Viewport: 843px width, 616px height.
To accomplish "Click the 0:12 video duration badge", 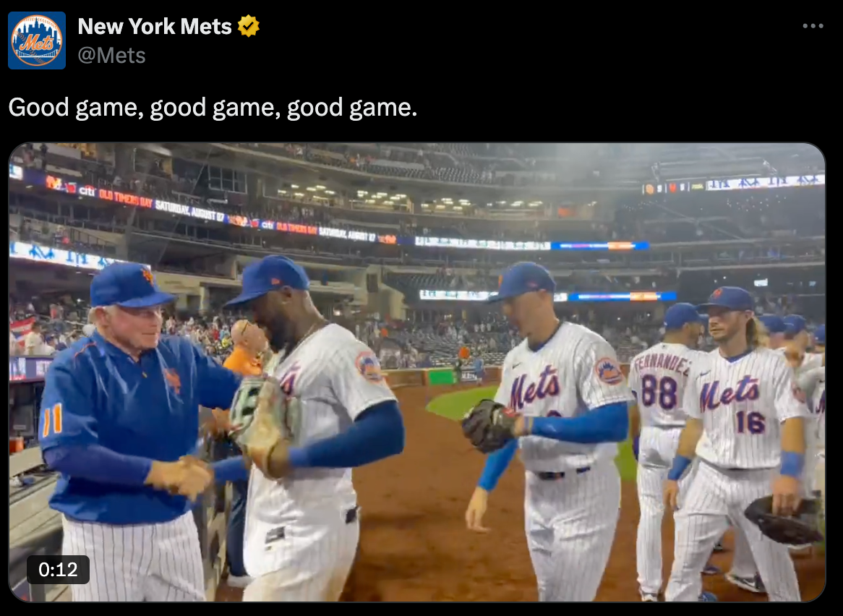I will pos(58,569).
